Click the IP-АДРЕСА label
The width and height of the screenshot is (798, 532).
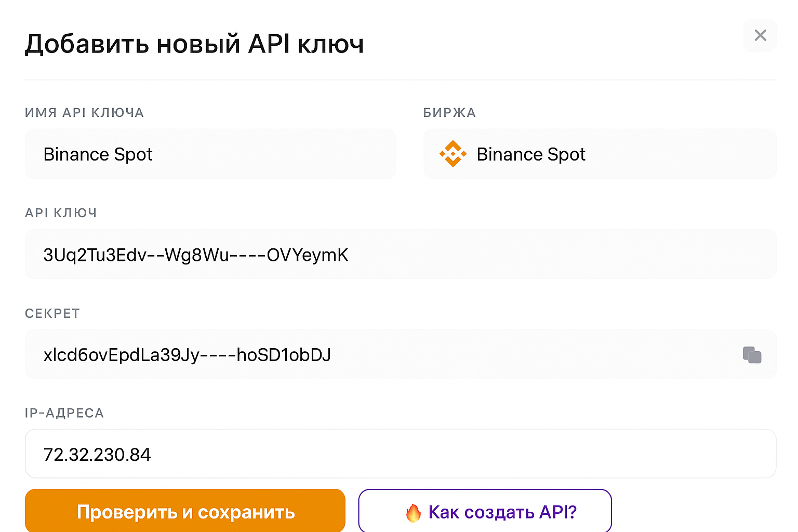point(64,413)
